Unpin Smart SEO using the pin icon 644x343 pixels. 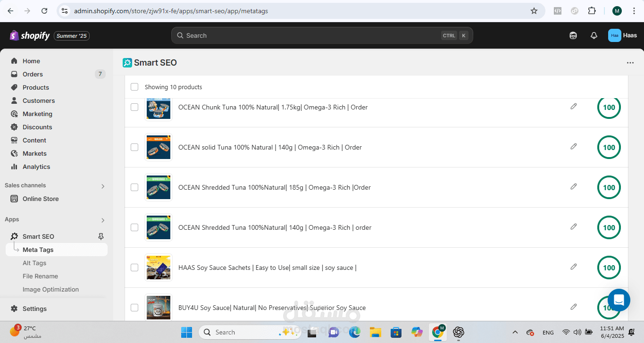[100, 236]
